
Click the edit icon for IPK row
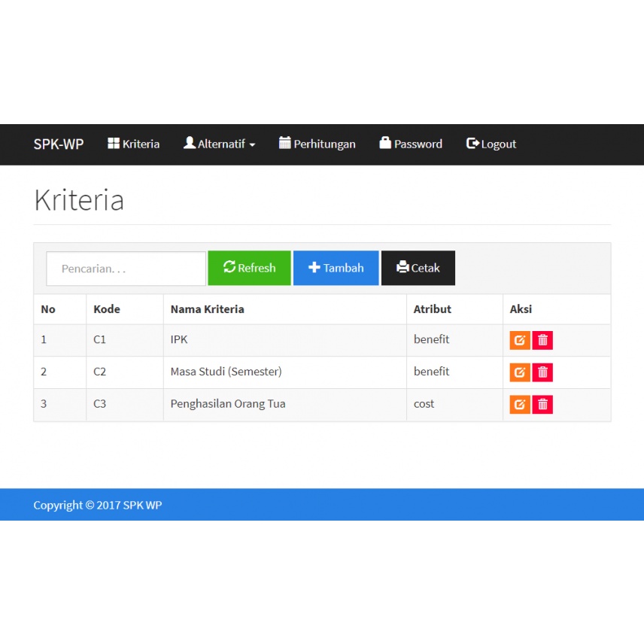coord(519,340)
